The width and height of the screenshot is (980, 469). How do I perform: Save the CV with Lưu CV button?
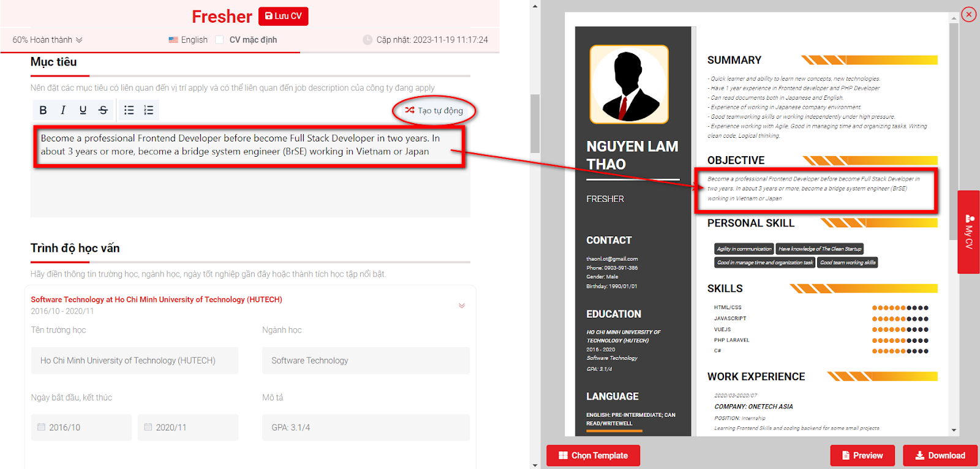283,16
